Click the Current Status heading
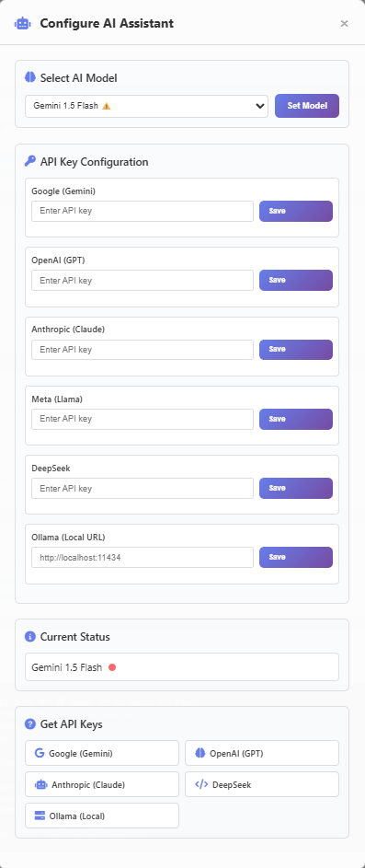The width and height of the screenshot is (365, 868). (x=75, y=637)
